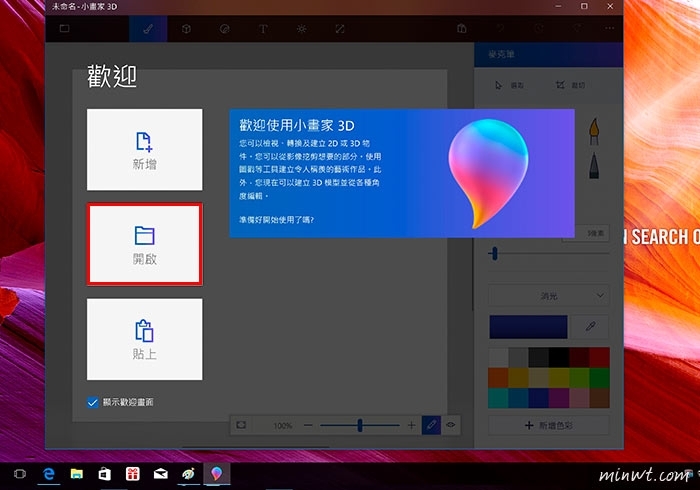Open the Canvas tool
700x490 pixels.
point(340,29)
